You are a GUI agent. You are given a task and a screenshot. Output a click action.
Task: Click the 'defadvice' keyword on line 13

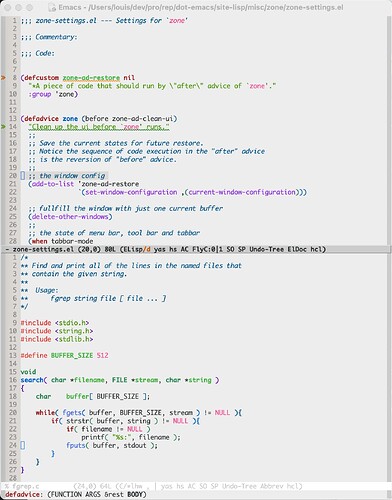point(42,119)
